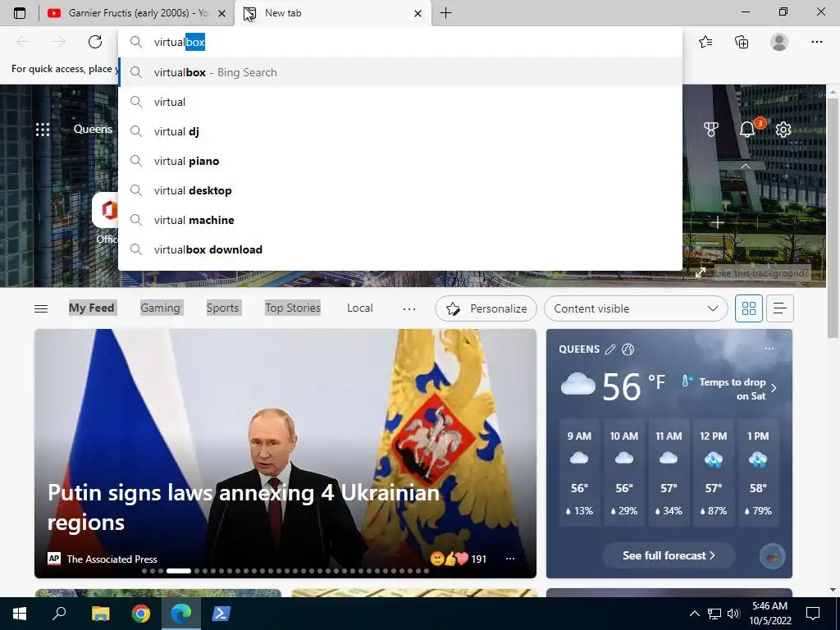Open the Collections icon

click(742, 42)
